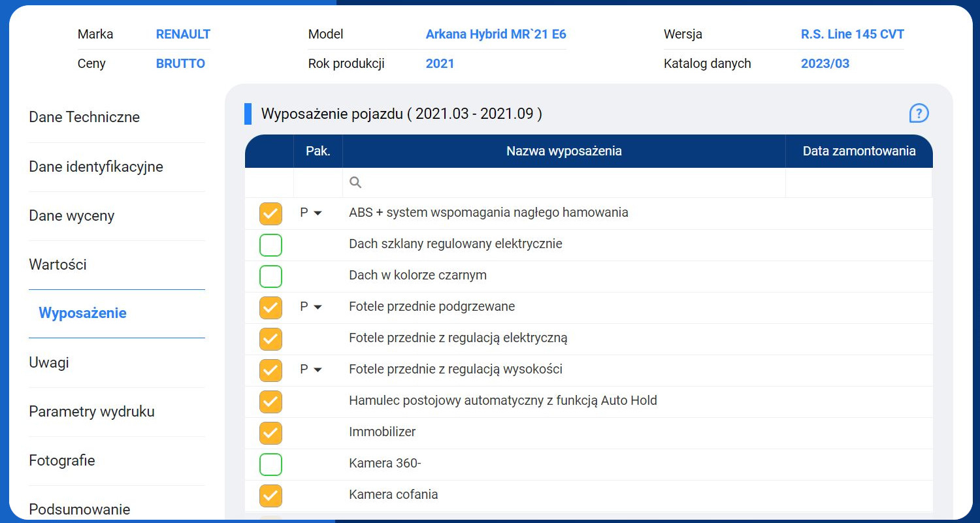Expand package dropdown for ABS row

(x=318, y=214)
